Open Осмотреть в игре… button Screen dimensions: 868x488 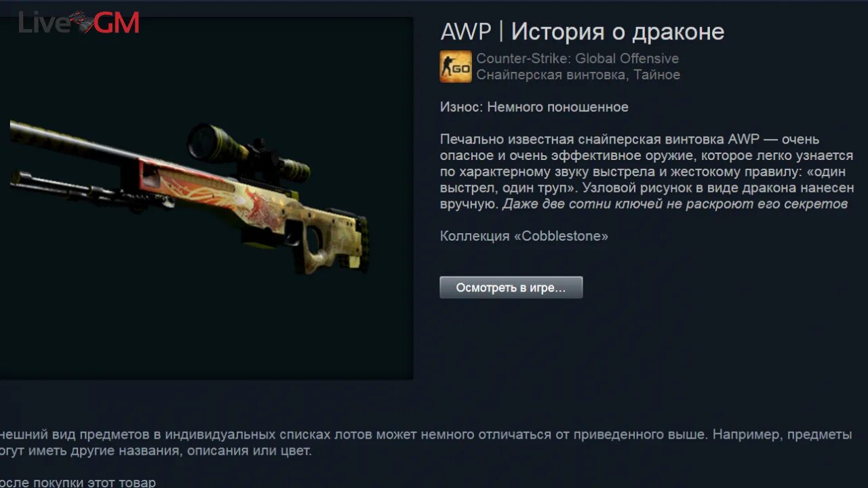click(511, 287)
